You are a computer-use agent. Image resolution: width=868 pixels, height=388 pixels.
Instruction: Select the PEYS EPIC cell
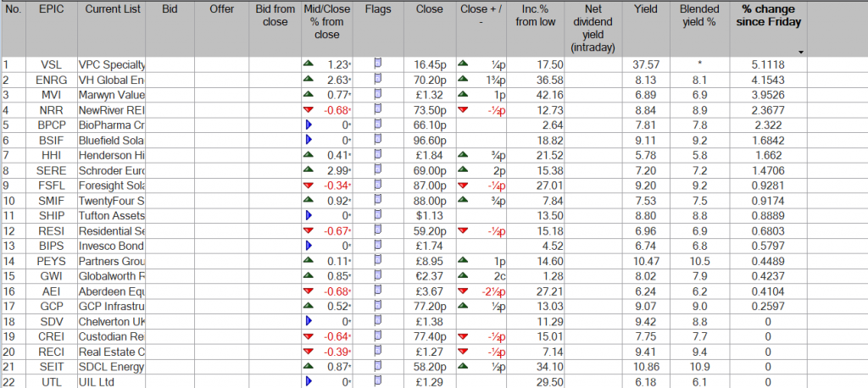click(51, 261)
